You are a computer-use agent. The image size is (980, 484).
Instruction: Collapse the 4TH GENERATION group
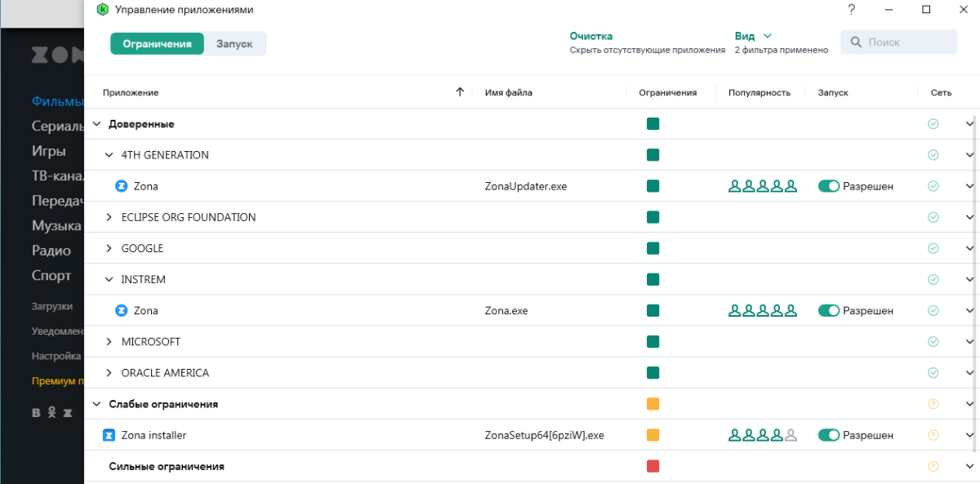coord(109,155)
